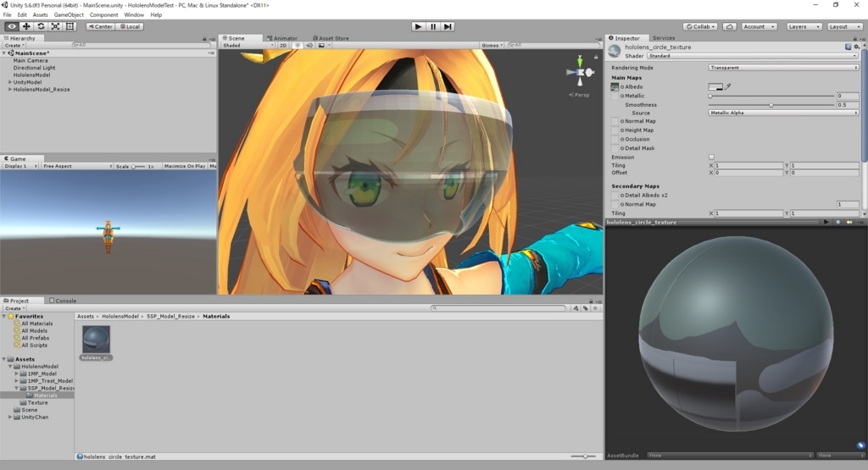Step forward one frame
This screenshot has height=470, width=868.
pos(448,26)
